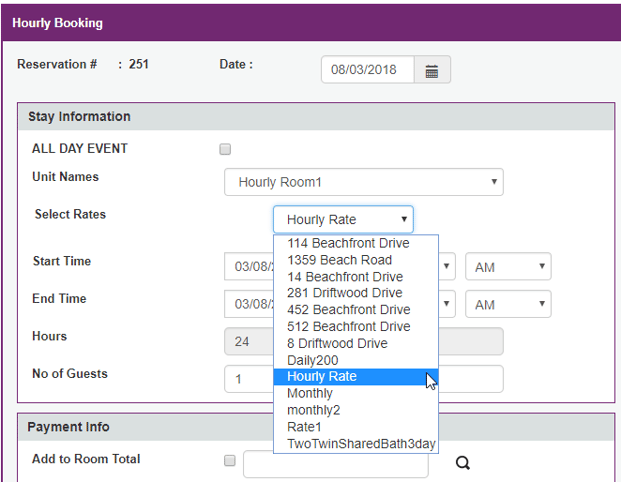Click the Date input field

(367, 71)
